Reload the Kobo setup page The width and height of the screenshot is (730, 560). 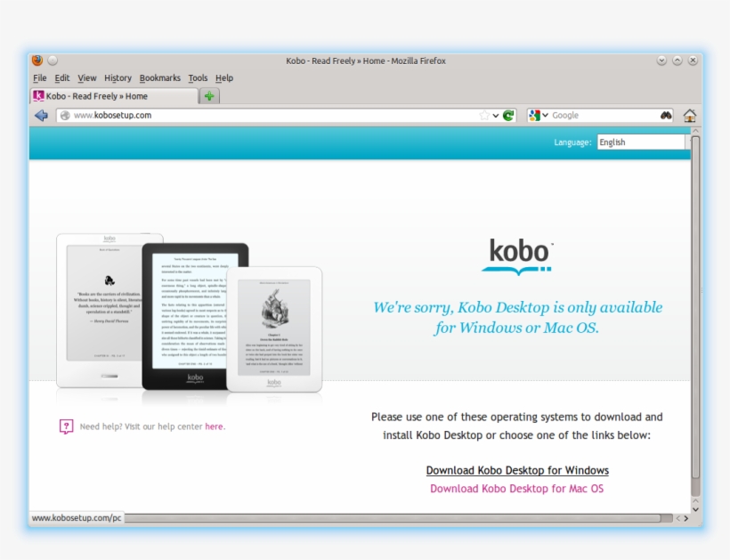507,114
